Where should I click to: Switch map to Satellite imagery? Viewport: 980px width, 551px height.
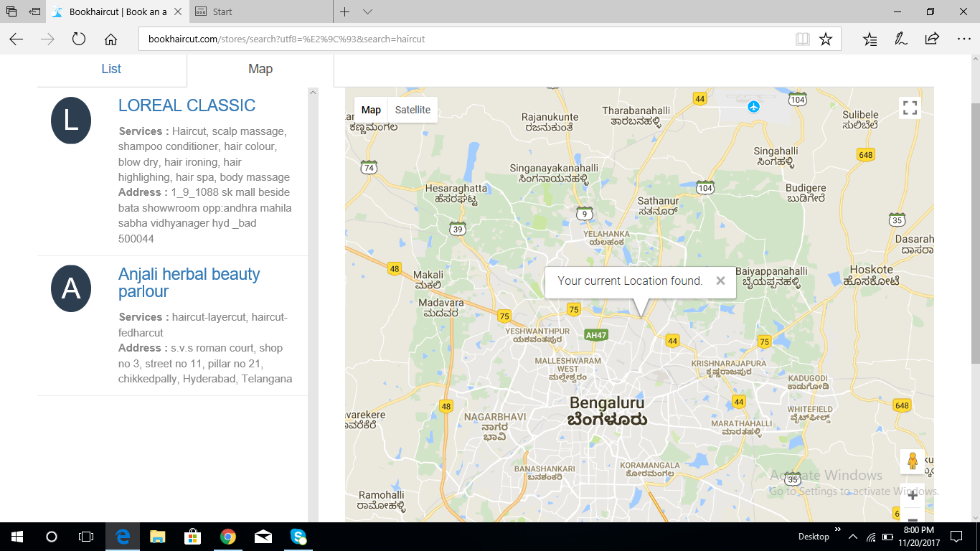pos(413,110)
